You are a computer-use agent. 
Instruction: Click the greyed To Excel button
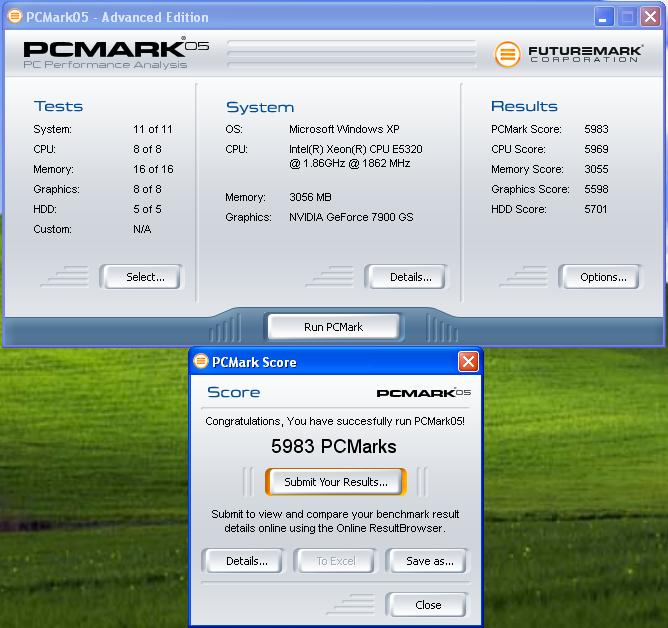pyautogui.click(x=335, y=561)
